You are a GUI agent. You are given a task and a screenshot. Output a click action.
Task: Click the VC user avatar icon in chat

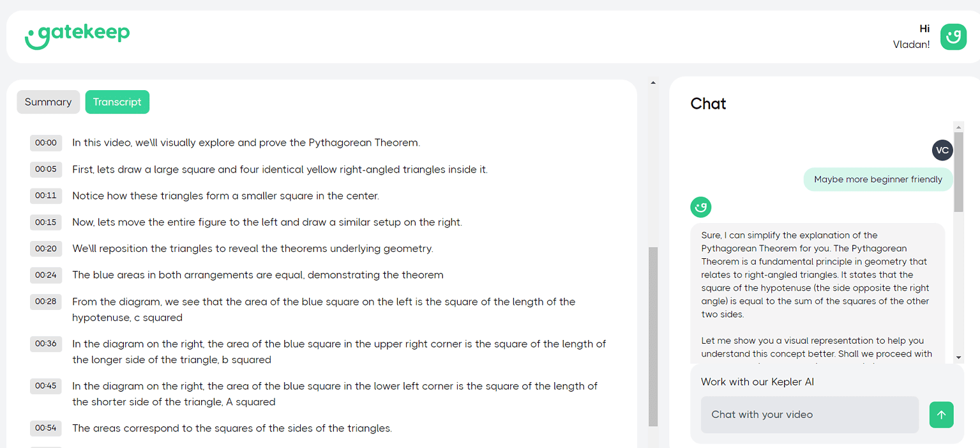(x=943, y=150)
